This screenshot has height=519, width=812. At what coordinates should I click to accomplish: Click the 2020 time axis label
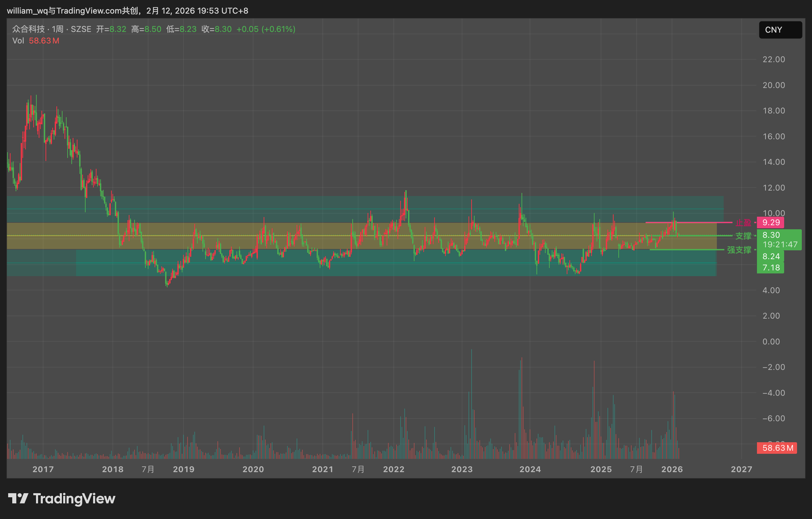point(253,469)
